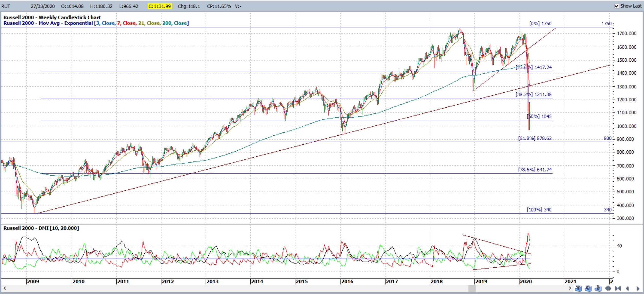
Task: Click the 2009 year label on time axis
Action: click(x=33, y=281)
